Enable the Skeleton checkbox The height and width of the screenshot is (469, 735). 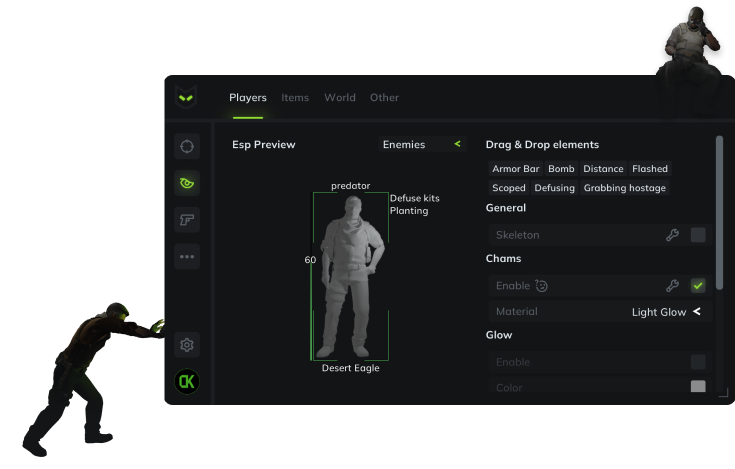(x=698, y=235)
